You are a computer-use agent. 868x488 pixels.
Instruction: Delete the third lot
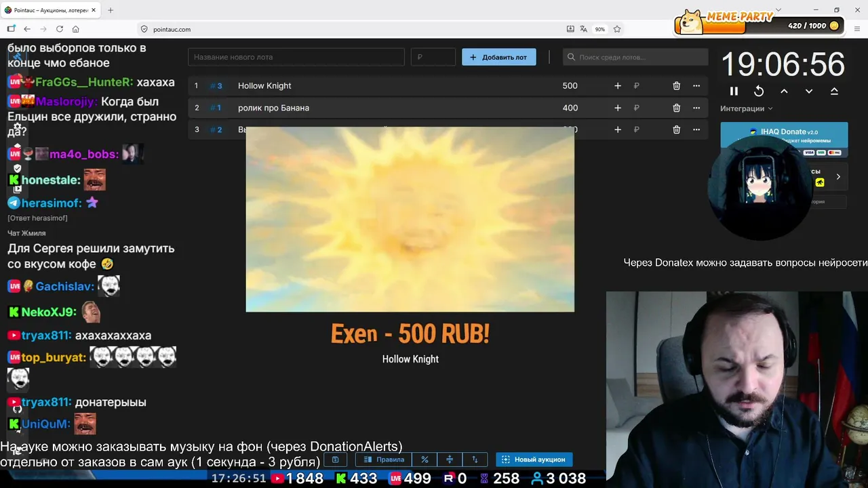pyautogui.click(x=676, y=129)
